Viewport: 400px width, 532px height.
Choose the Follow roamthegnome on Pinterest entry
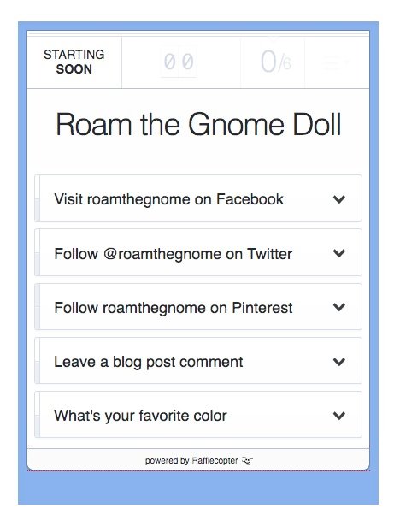click(x=198, y=306)
